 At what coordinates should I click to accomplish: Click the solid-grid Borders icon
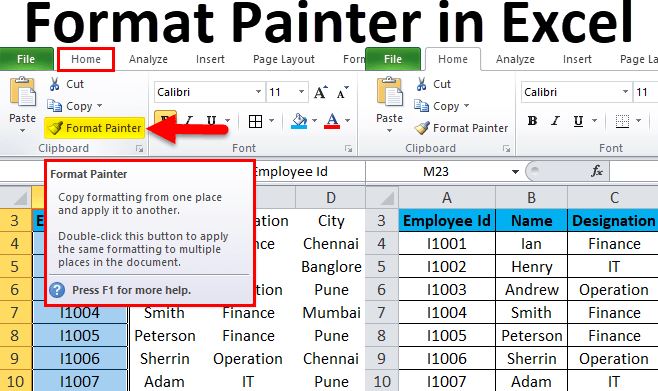pyautogui.click(x=255, y=121)
